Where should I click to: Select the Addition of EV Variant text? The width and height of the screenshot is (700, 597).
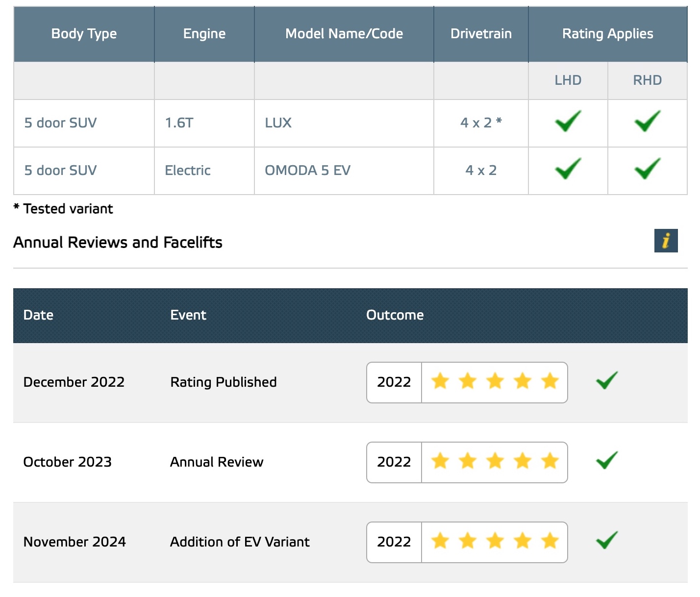[x=240, y=542]
